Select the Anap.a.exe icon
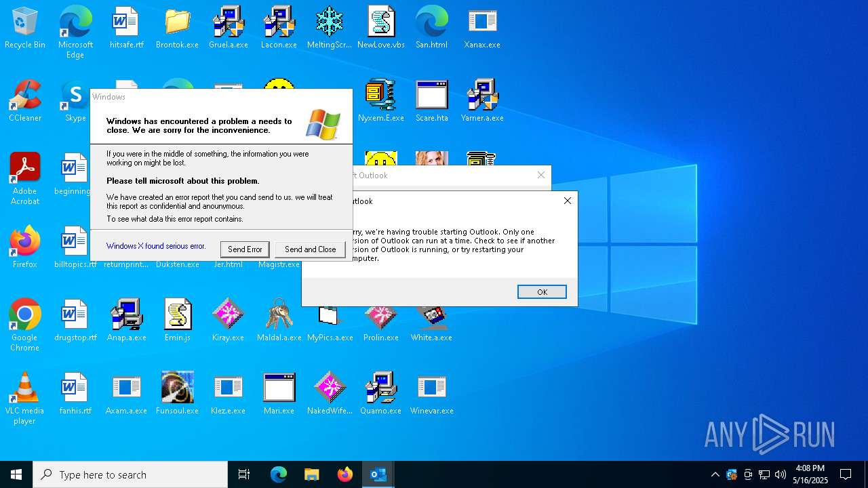Screen dimensions: 868x488 (126, 321)
